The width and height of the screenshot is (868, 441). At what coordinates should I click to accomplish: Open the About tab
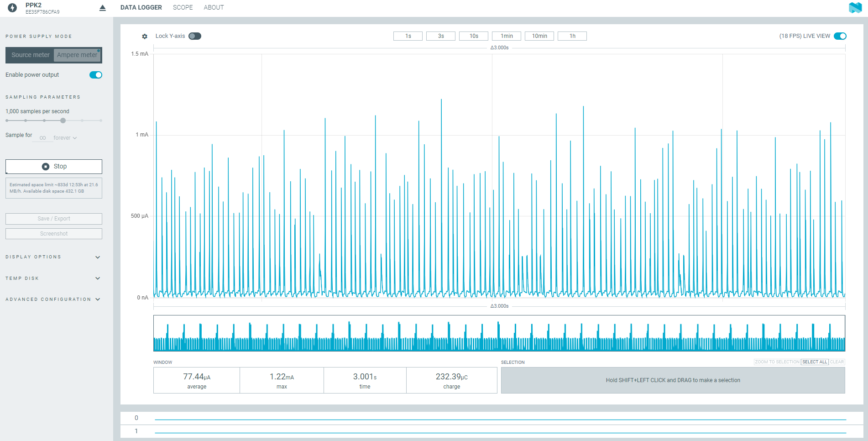coord(214,7)
